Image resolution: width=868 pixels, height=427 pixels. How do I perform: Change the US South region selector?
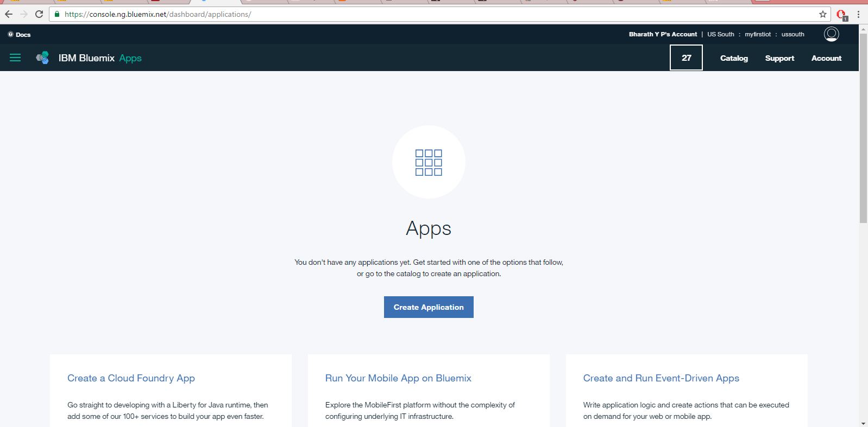click(720, 34)
